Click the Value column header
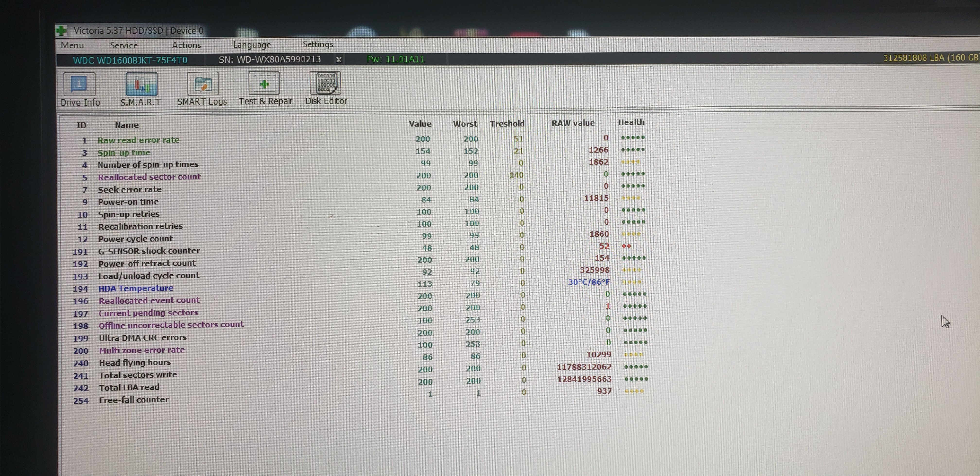This screenshot has height=476, width=980. click(x=420, y=124)
